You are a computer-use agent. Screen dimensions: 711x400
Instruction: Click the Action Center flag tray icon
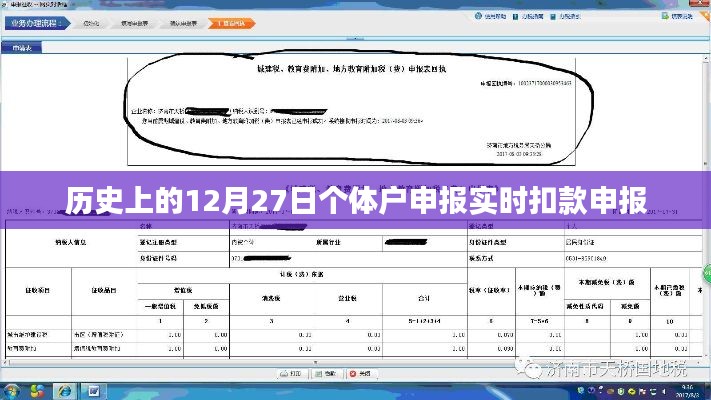[643, 391]
